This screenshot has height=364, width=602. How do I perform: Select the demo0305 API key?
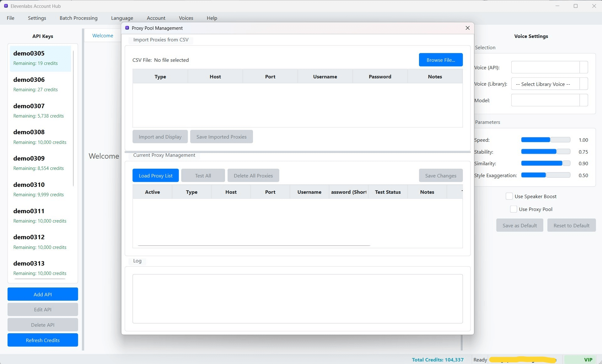click(40, 58)
